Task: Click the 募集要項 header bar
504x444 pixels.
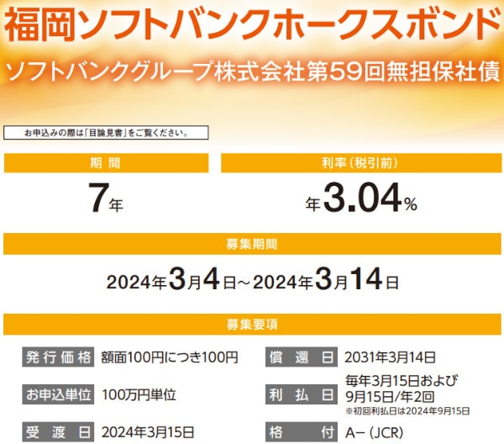Action: tap(252, 325)
